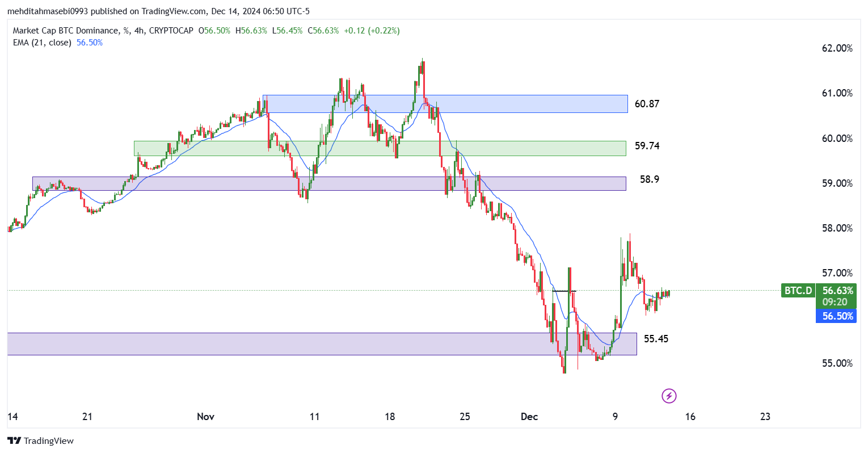
Task: Click the CRYPTOCAP exchange name in title
Action: 171,31
